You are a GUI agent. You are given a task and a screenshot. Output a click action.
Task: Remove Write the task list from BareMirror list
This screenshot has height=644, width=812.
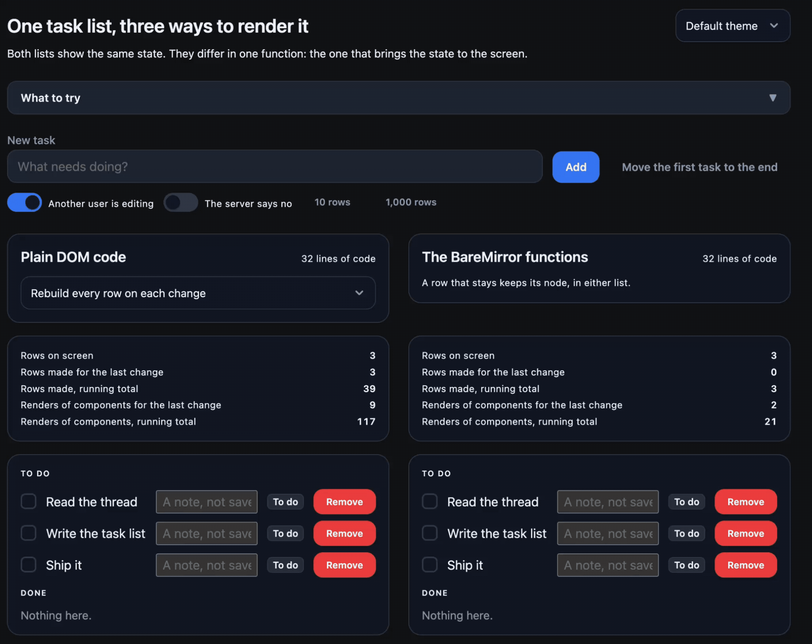click(x=746, y=533)
